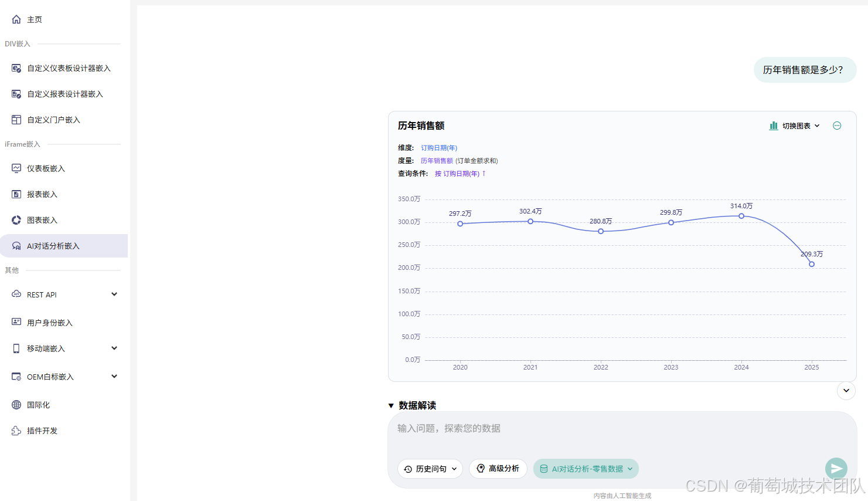Select AI对话分析嵌入 in the sidebar
Image resolution: width=868 pixels, height=501 pixels.
pyautogui.click(x=53, y=246)
